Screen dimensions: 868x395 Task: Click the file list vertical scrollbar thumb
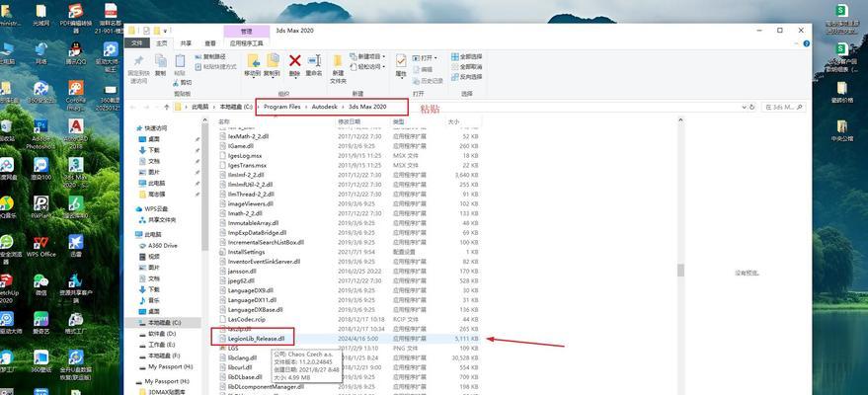(681, 270)
